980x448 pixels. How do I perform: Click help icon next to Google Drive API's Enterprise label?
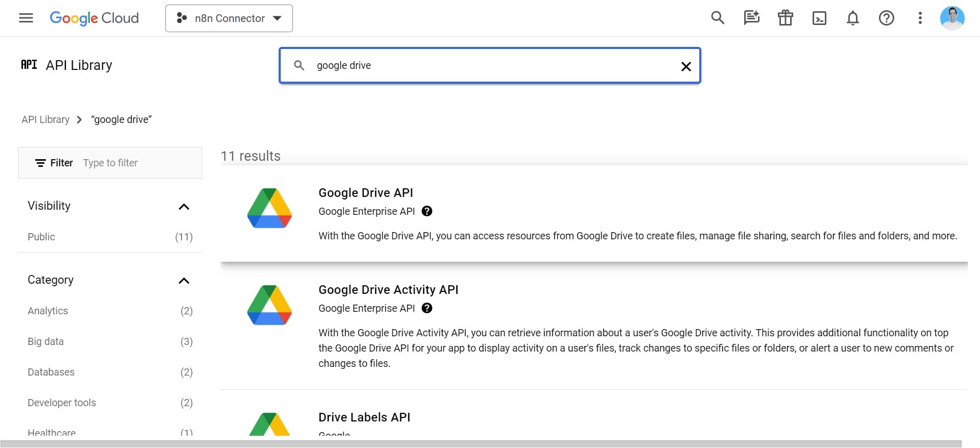(x=427, y=211)
